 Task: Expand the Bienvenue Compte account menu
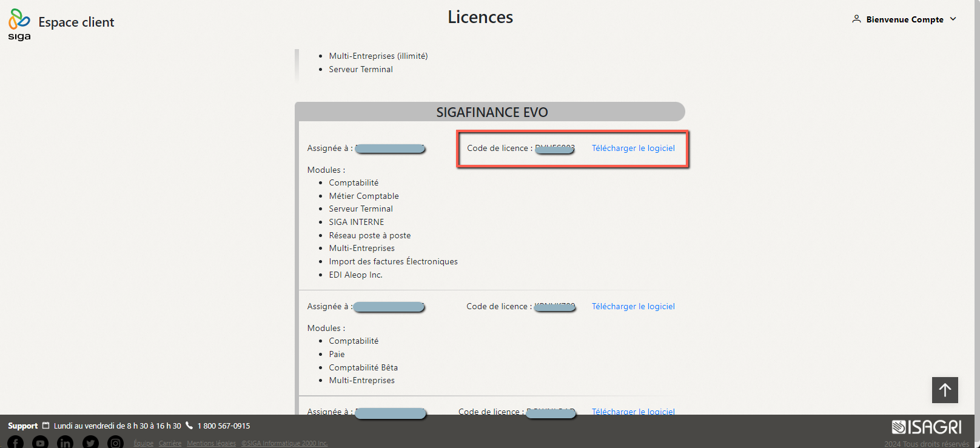tap(904, 19)
